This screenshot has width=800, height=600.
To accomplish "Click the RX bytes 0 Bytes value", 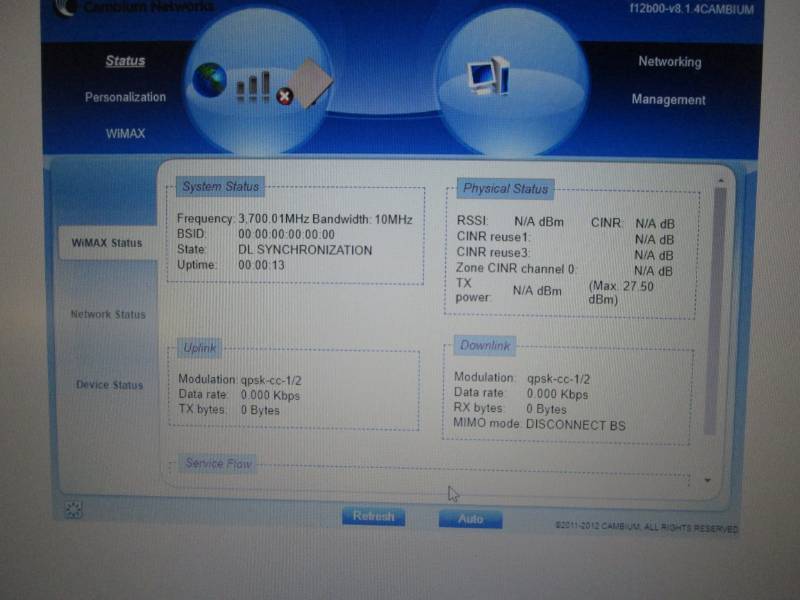I will 546,409.
